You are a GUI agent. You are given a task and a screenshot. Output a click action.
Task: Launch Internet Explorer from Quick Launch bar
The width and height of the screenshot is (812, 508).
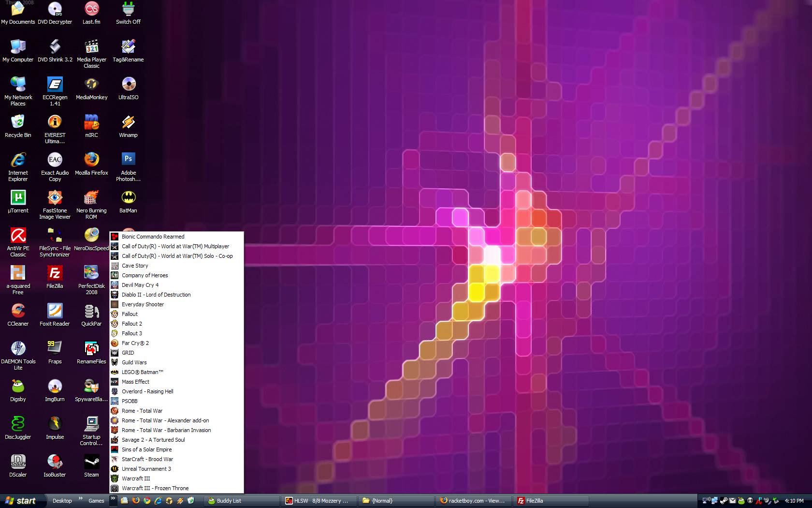pyautogui.click(x=158, y=501)
